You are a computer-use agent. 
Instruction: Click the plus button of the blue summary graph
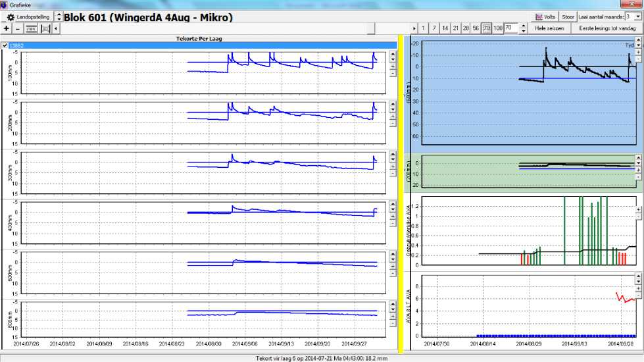tap(638, 52)
